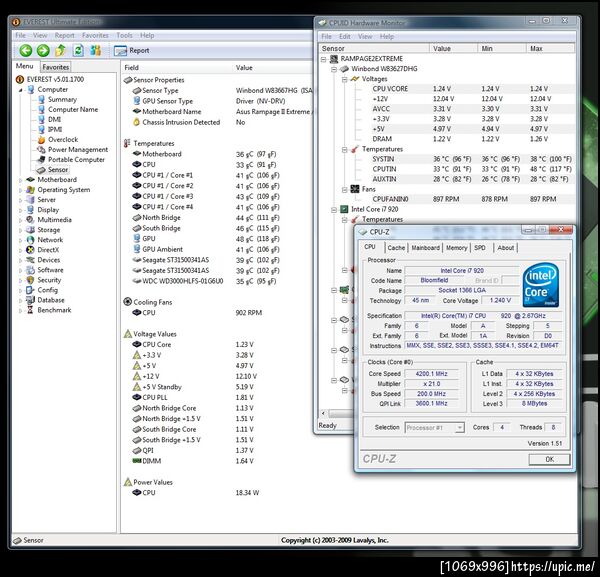Open the Edit menu in Hardware Monitor
The image size is (600, 577).
(344, 37)
